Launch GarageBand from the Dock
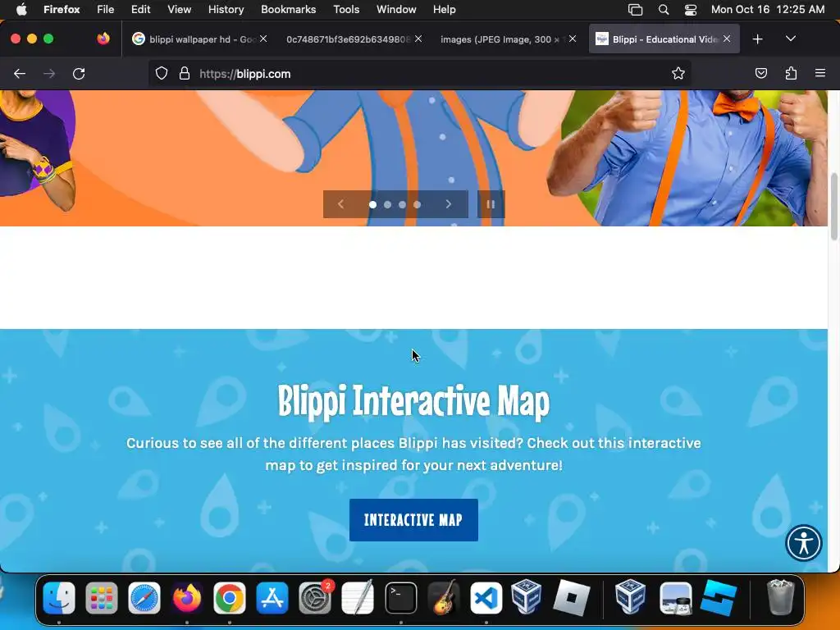This screenshot has height=630, width=840. click(x=444, y=598)
